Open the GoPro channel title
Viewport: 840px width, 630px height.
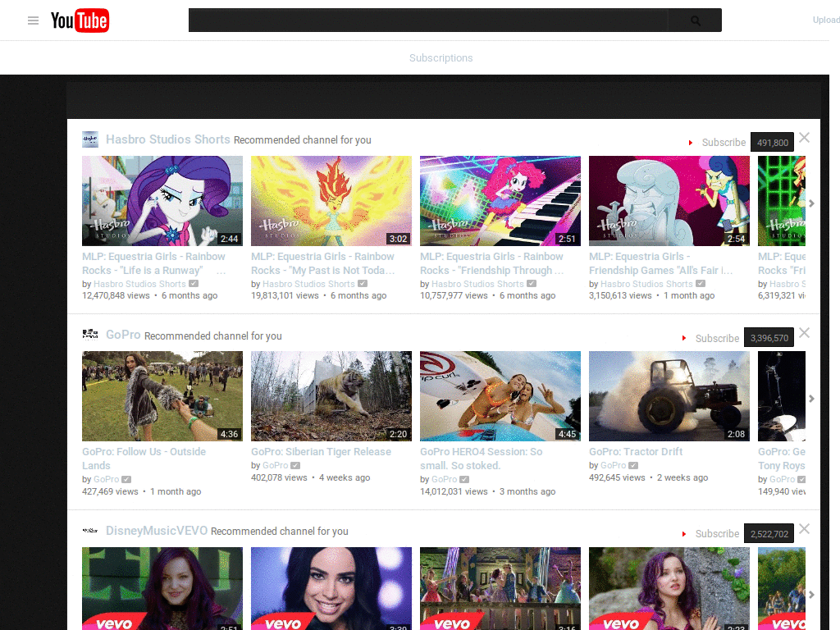[123, 335]
